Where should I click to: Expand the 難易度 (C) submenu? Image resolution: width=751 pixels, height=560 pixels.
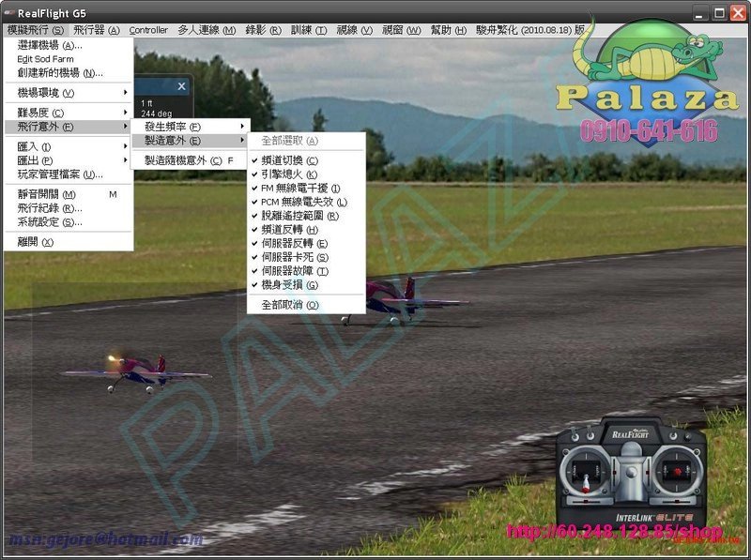(69, 113)
